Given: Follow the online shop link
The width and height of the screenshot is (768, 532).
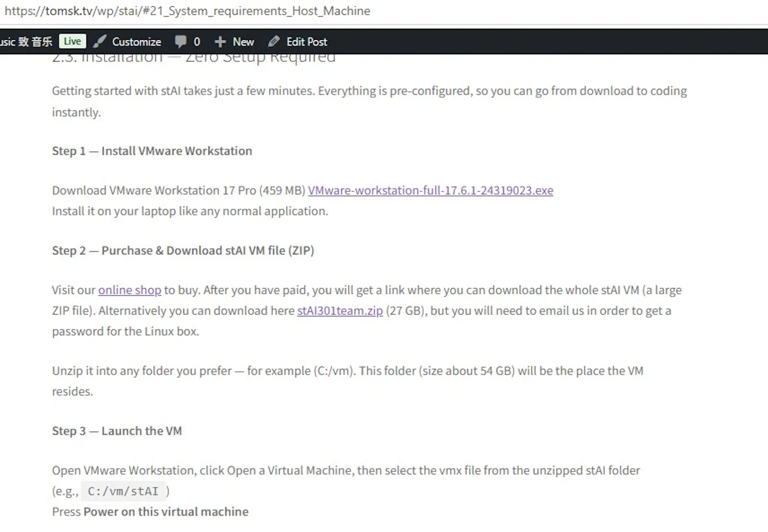Looking at the screenshot, I should 130,290.
